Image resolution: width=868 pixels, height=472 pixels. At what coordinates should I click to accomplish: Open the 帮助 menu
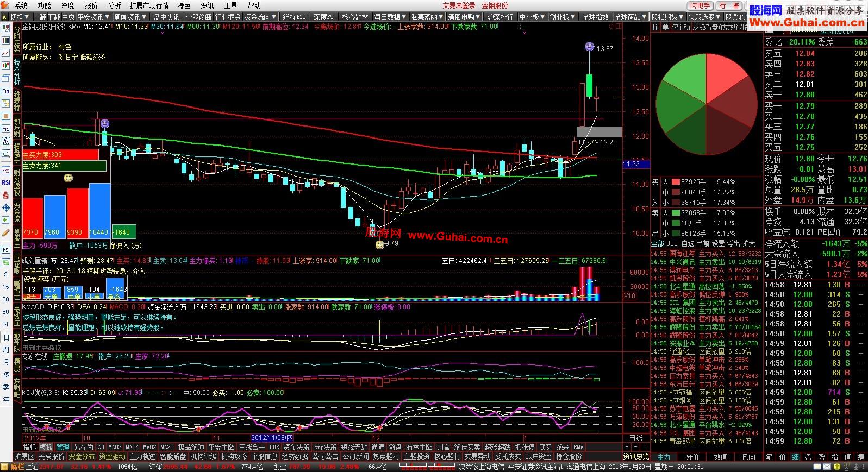pos(254,5)
